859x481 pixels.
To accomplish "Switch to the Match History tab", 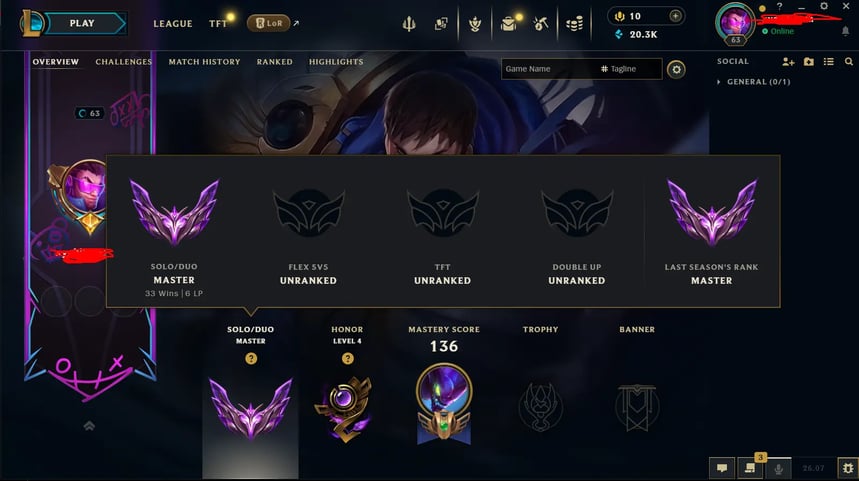I will (x=204, y=62).
